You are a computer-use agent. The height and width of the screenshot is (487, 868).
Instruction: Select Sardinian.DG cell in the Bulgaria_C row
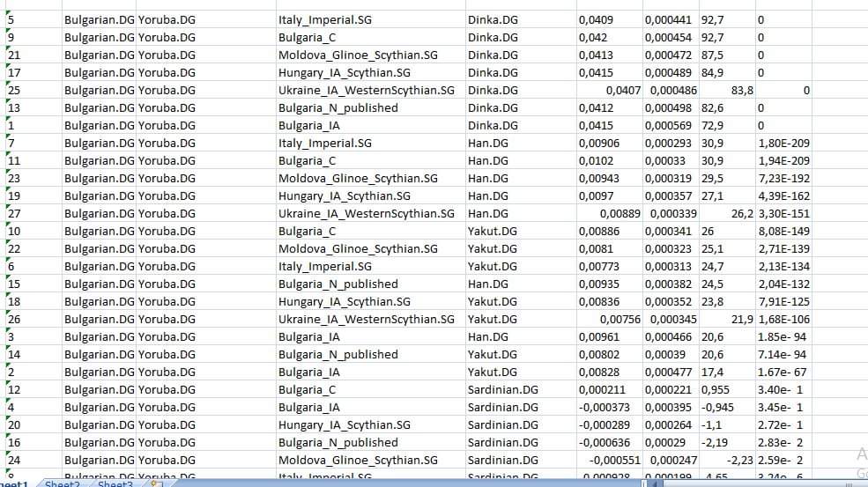(502, 389)
